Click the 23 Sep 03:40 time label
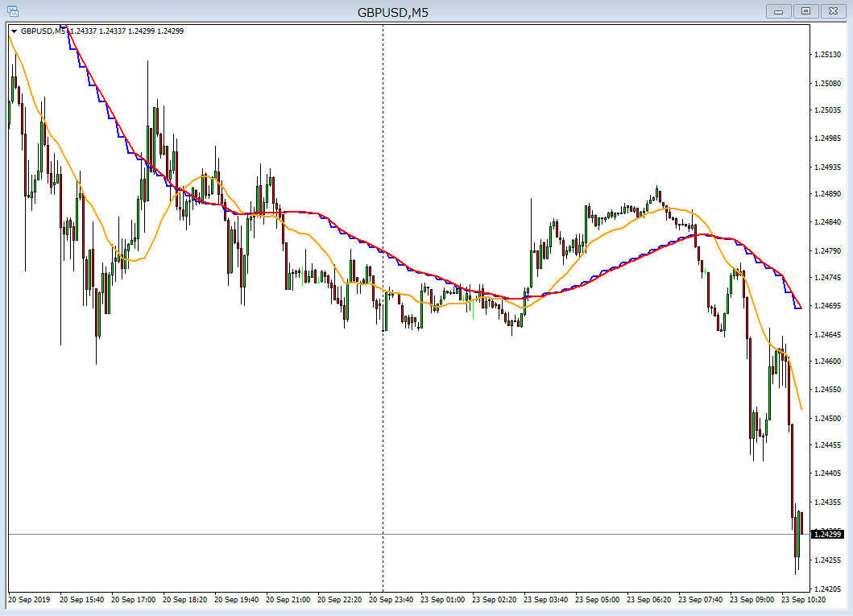Image resolution: width=853 pixels, height=616 pixels. pyautogui.click(x=545, y=600)
